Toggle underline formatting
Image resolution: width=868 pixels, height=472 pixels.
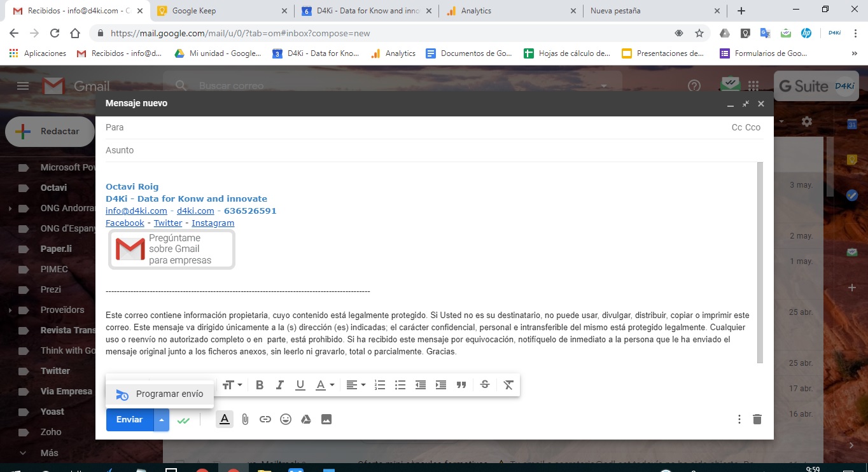pos(300,385)
